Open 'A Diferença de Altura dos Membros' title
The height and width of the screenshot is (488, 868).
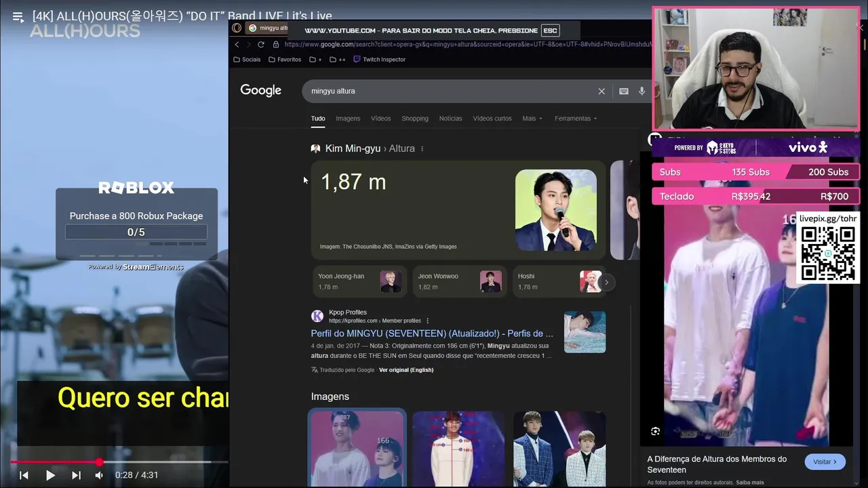(x=717, y=464)
